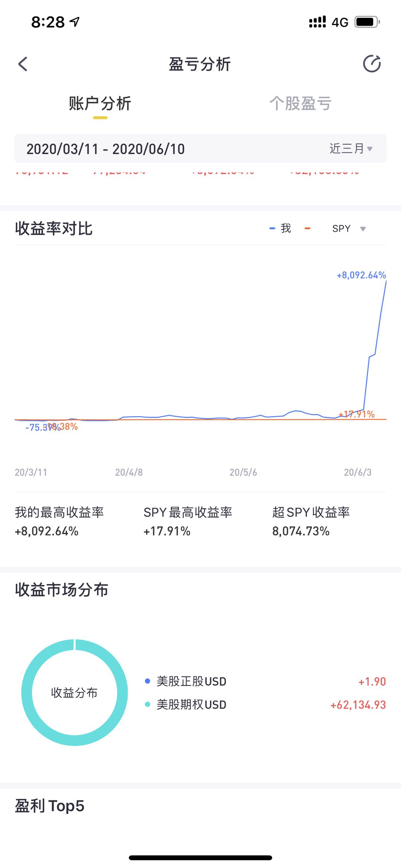Tap the 美股正股USD +1.90 row
401x868 pixels.
[x=265, y=681]
